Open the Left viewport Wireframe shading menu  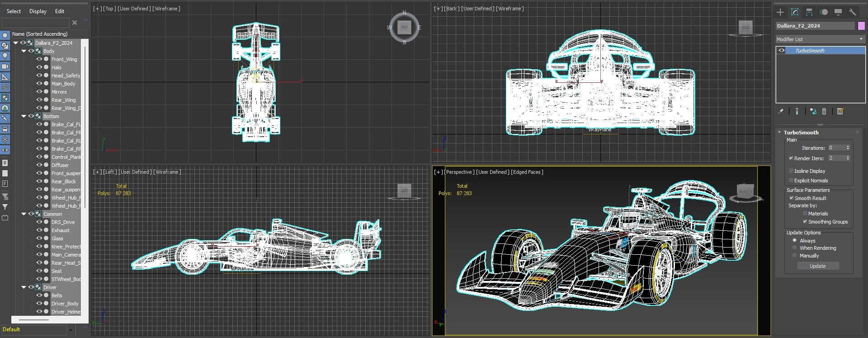tap(167, 172)
